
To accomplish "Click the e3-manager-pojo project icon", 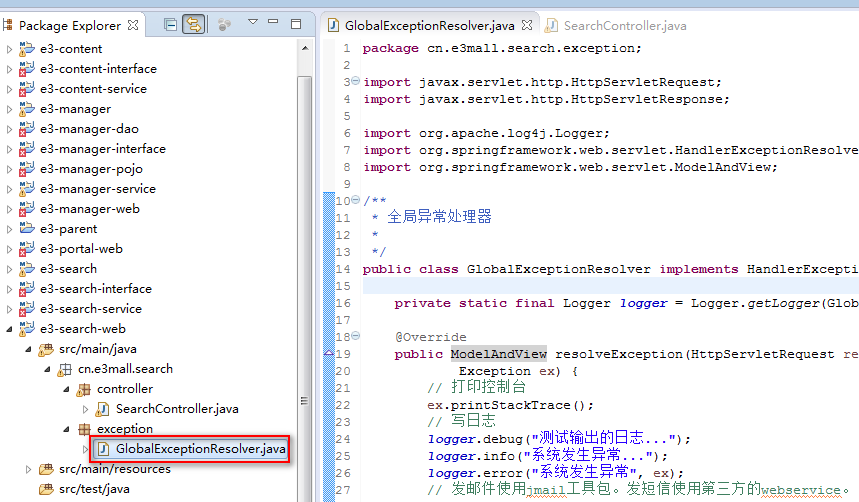I will pyautogui.click(x=27, y=169).
